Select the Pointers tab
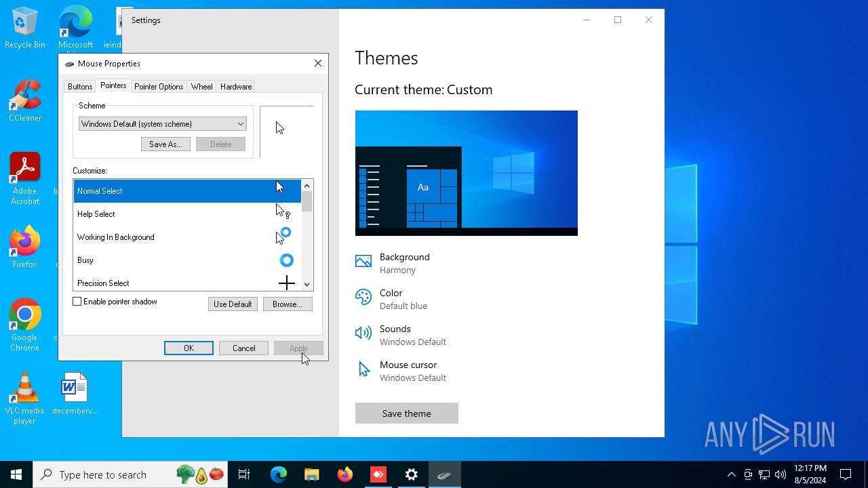868x488 pixels. click(113, 85)
